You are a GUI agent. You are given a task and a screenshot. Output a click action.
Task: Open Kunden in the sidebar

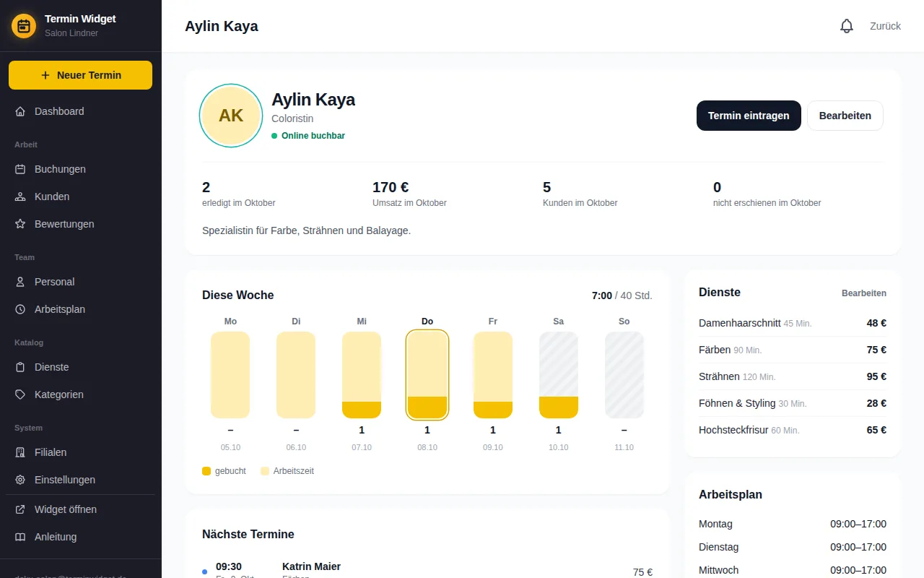coord(81,197)
